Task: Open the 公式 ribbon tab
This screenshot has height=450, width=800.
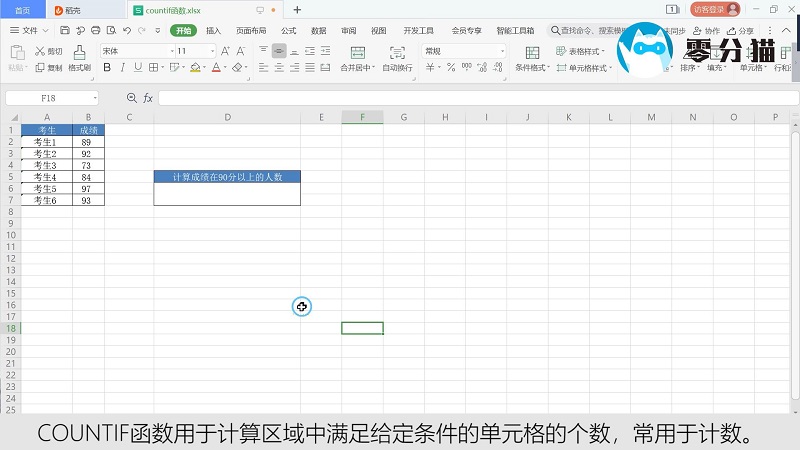Action: (289, 31)
